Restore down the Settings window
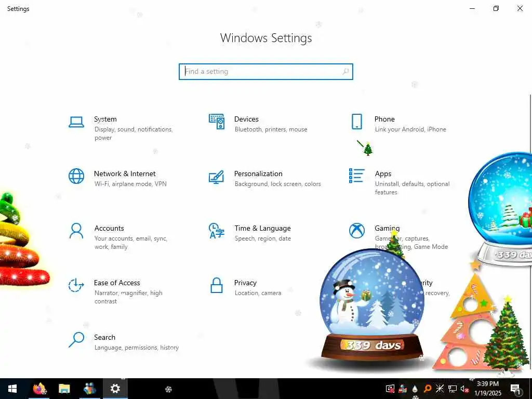The width and height of the screenshot is (532, 399). pyautogui.click(x=496, y=8)
